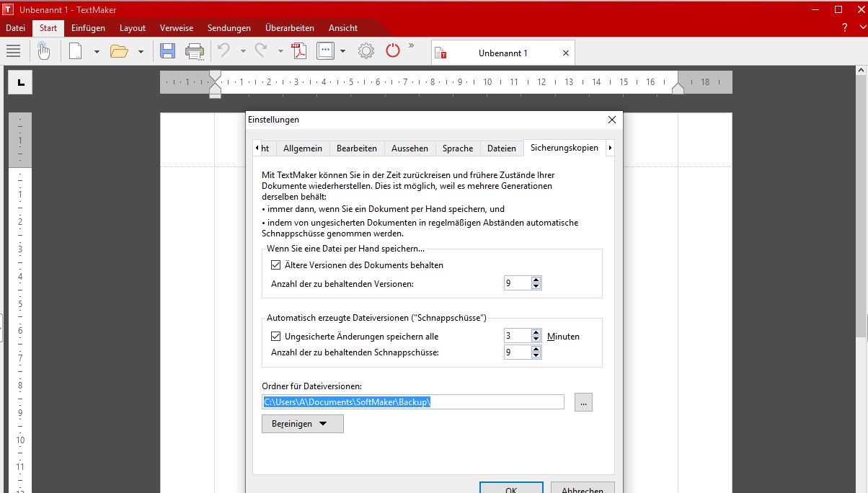The height and width of the screenshot is (493, 868).
Task: Open the Layout ribbon tab
Action: pos(133,28)
